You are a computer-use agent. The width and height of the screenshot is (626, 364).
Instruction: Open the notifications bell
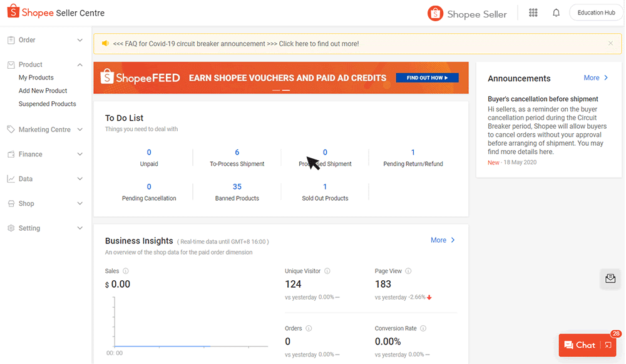(x=556, y=13)
